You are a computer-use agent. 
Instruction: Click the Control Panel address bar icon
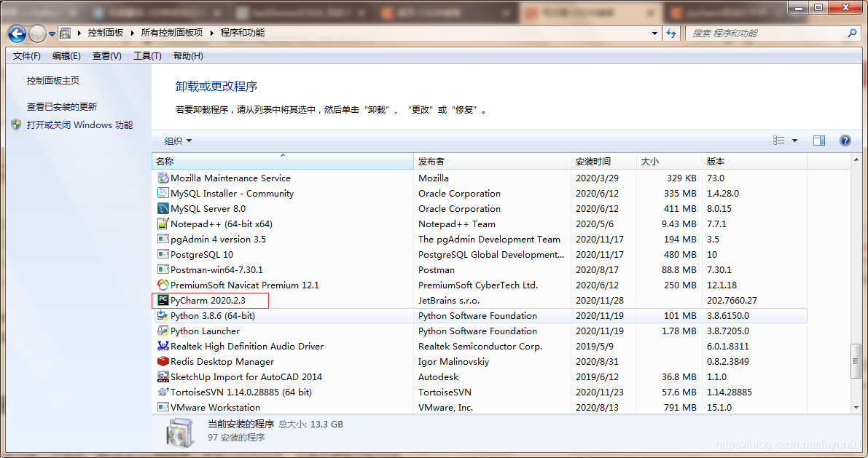[x=66, y=33]
